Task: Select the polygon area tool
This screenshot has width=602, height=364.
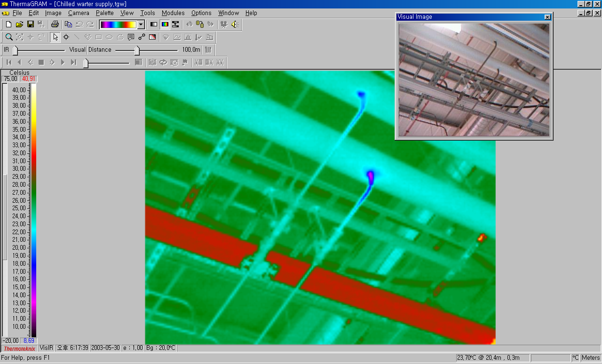Action: click(x=120, y=37)
